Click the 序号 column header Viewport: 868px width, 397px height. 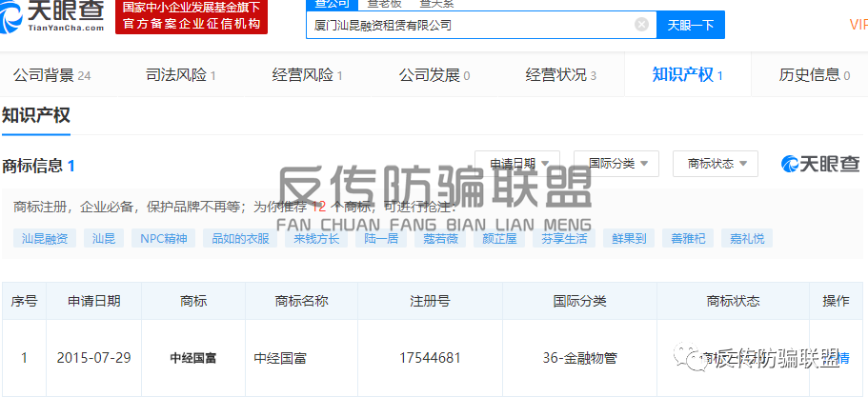[x=25, y=301]
